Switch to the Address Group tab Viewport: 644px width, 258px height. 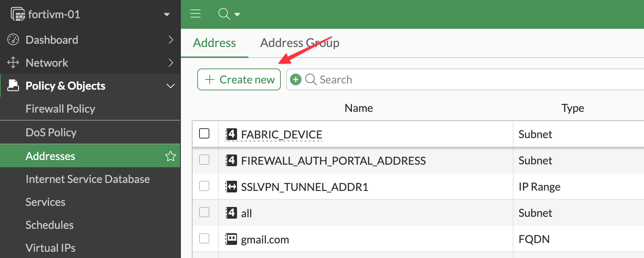click(x=299, y=43)
